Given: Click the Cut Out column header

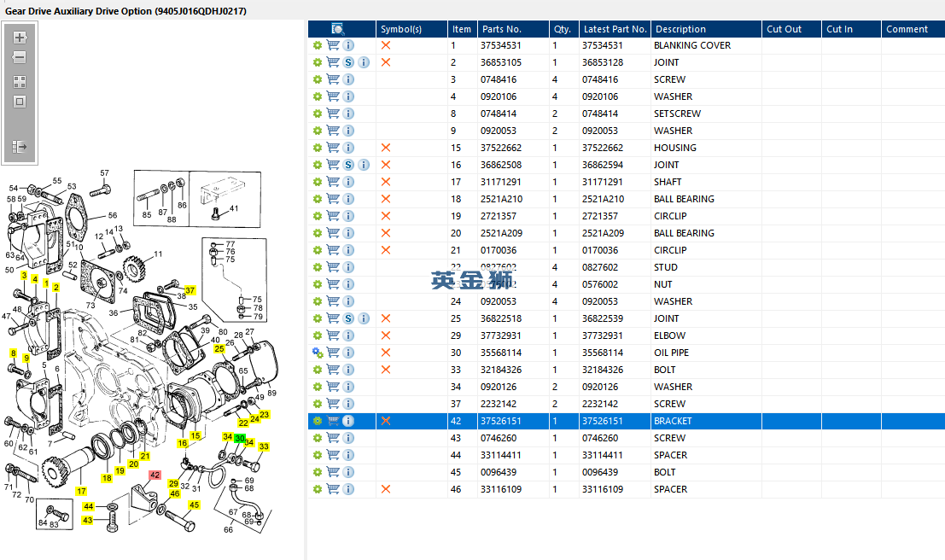Looking at the screenshot, I should [x=791, y=29].
